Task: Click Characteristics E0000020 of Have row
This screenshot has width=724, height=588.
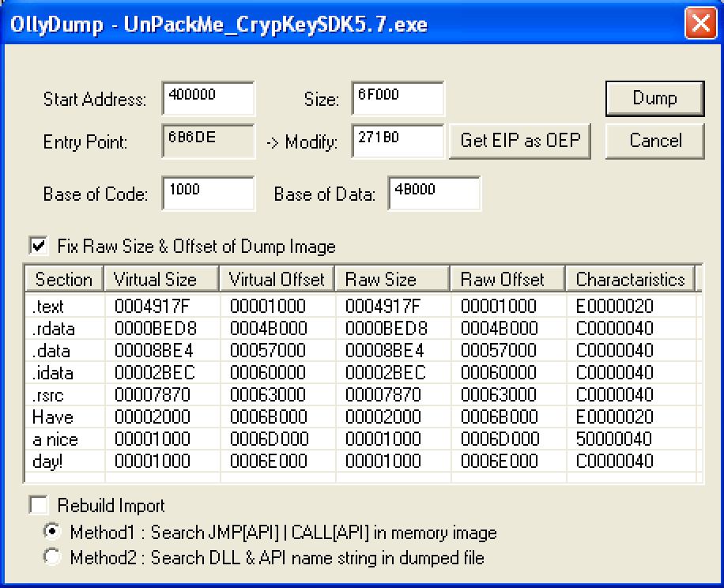Action: pyautogui.click(x=615, y=416)
